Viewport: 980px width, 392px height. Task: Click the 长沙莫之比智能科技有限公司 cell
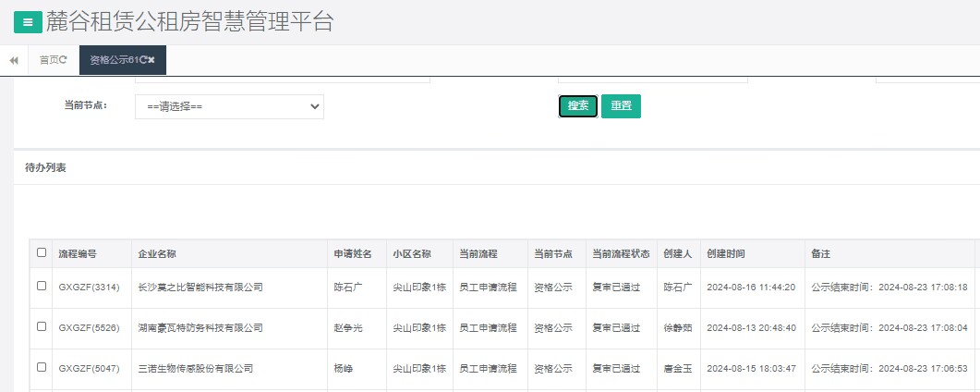click(200, 288)
